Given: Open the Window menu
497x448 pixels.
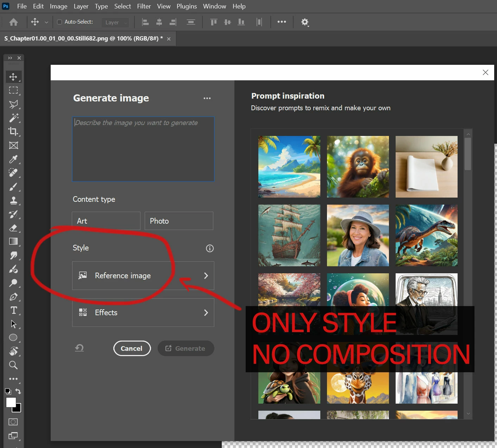Looking at the screenshot, I should (x=214, y=6).
